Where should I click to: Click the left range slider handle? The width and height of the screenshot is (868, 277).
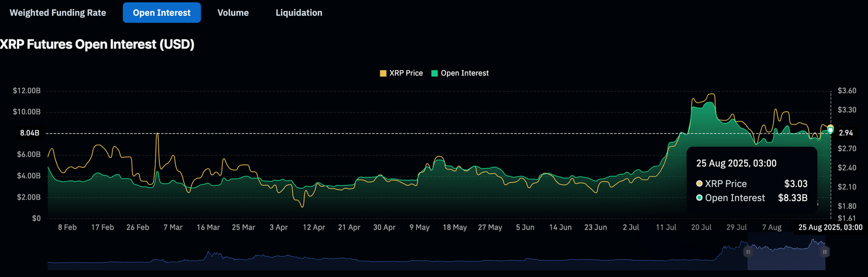point(748,252)
